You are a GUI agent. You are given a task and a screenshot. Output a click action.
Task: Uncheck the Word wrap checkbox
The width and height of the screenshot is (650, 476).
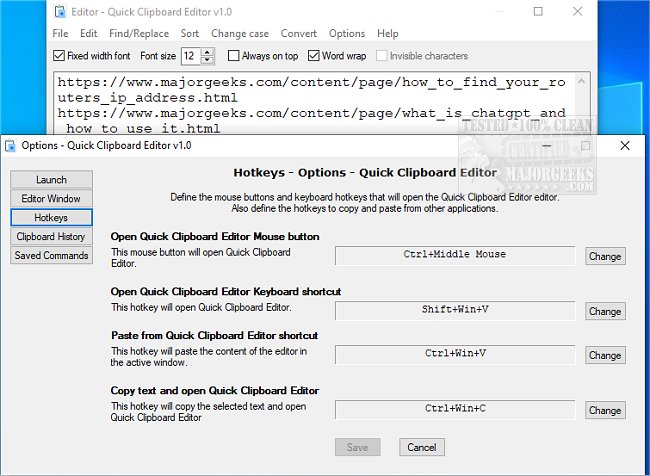click(x=314, y=56)
